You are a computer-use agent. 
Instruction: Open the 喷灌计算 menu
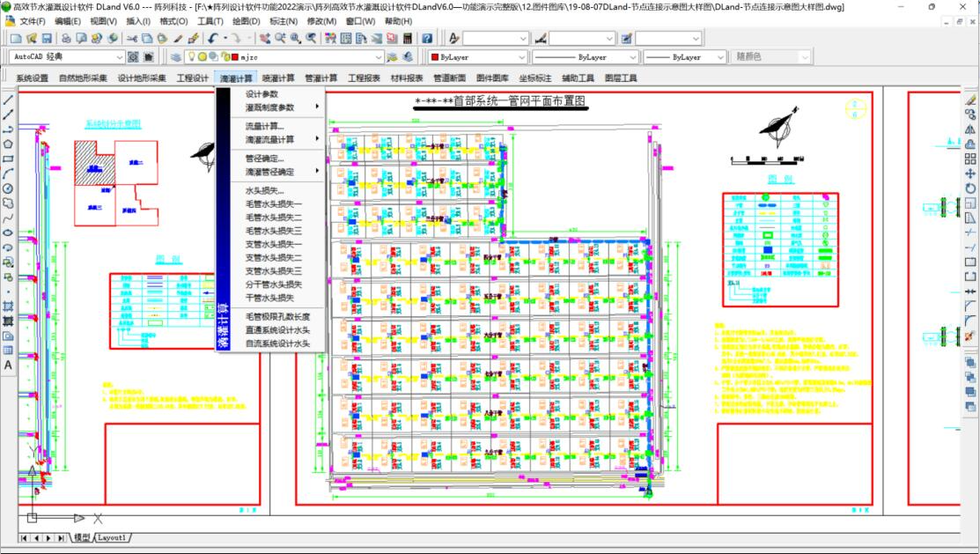pyautogui.click(x=279, y=78)
